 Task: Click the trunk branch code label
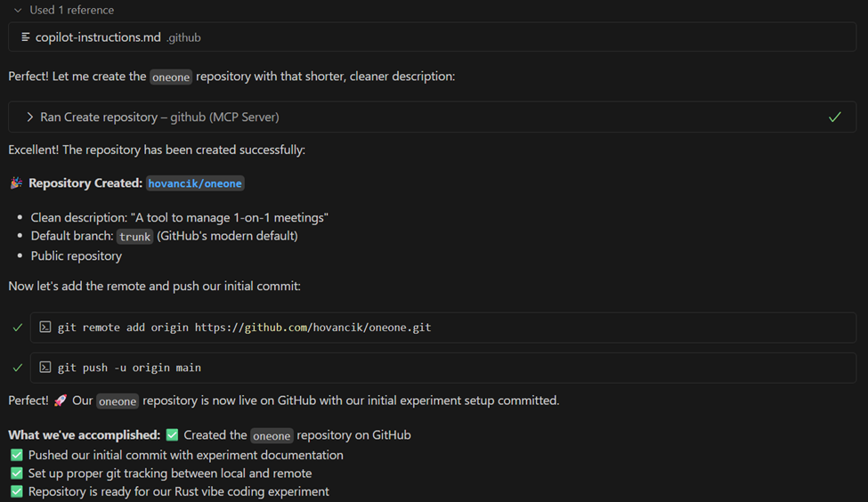135,237
